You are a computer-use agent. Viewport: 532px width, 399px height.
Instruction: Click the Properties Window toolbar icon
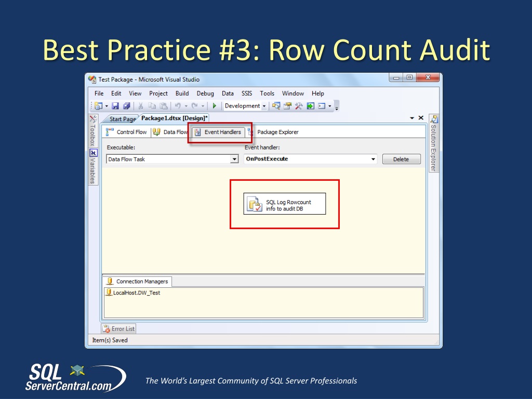pyautogui.click(x=287, y=106)
